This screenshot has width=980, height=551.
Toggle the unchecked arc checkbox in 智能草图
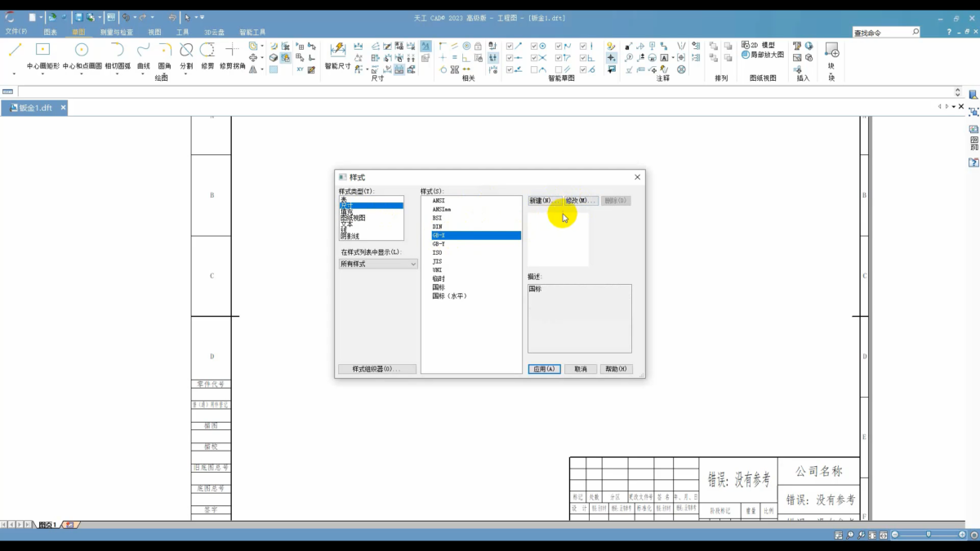pyautogui.click(x=535, y=70)
